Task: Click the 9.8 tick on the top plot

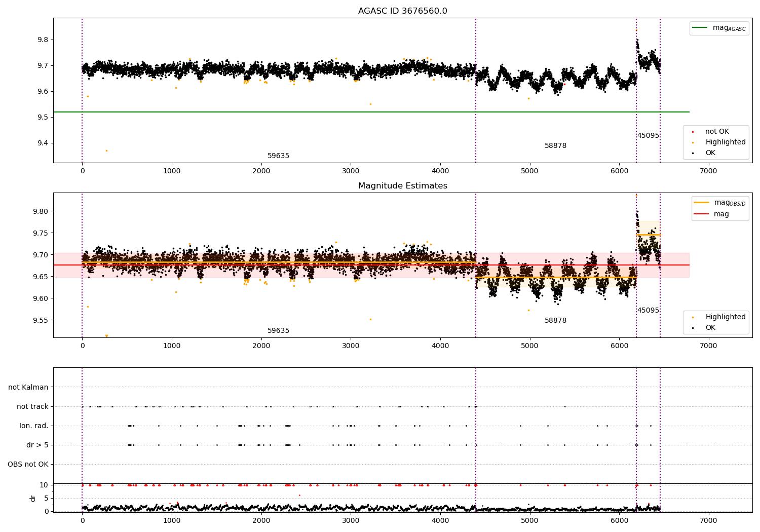Action: click(42, 40)
